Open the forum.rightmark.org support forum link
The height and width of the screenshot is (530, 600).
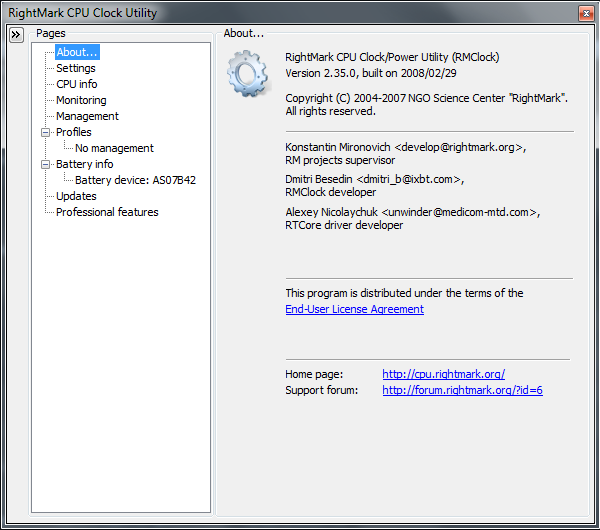click(462, 390)
